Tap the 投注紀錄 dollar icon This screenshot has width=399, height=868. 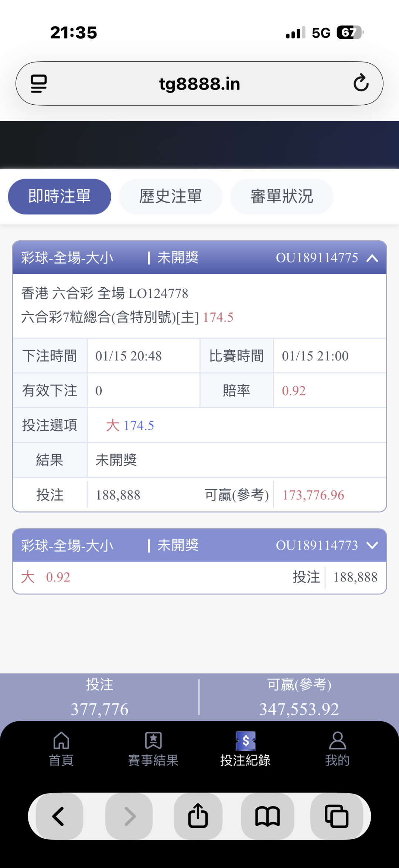pyautogui.click(x=246, y=741)
